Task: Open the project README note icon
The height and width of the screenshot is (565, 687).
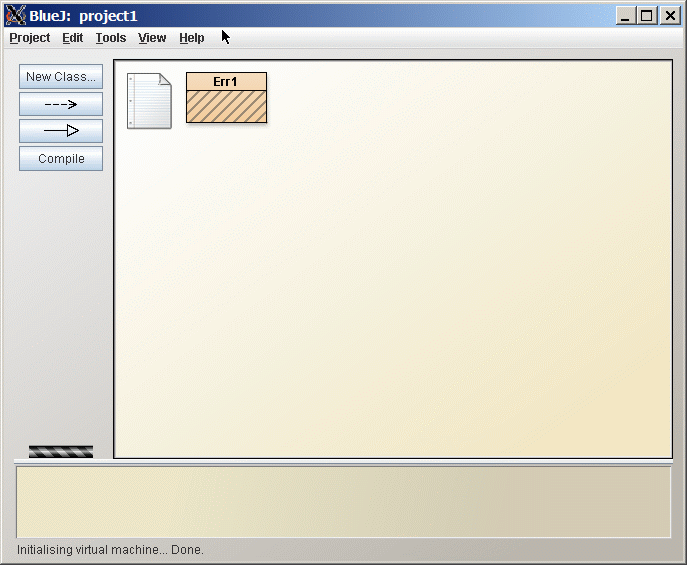Action: 149,101
